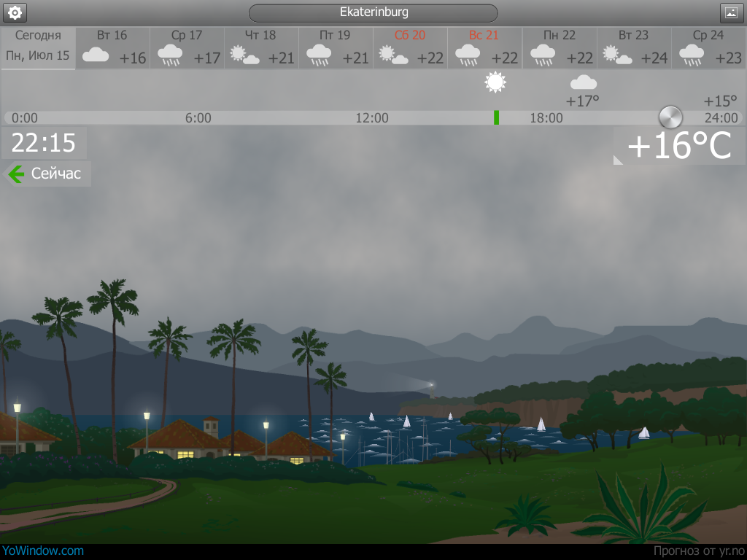
Task: Click the Прогноз от yr.no credit
Action: [698, 551]
